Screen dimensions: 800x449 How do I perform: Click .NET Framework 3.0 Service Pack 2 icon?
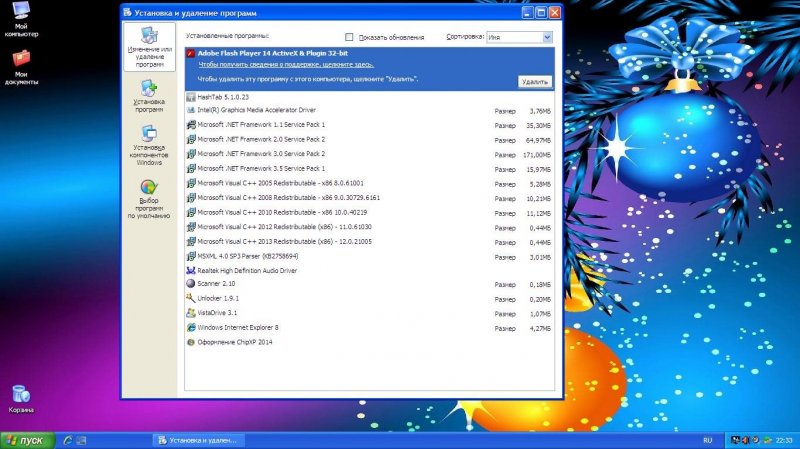pos(191,154)
